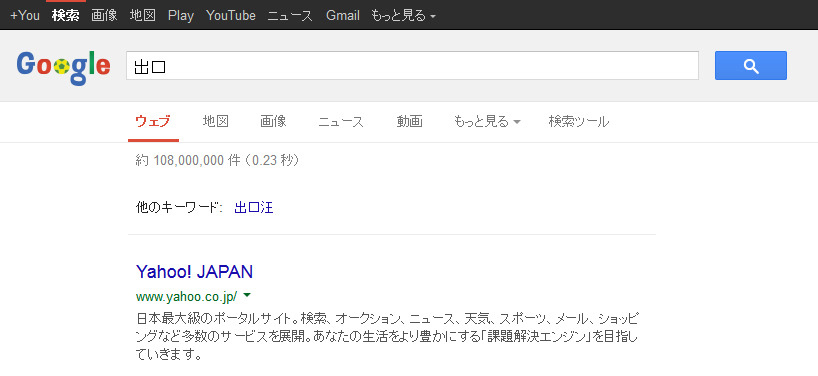This screenshot has width=818, height=376.
Task: Switch to 画像 results tab
Action: click(273, 122)
